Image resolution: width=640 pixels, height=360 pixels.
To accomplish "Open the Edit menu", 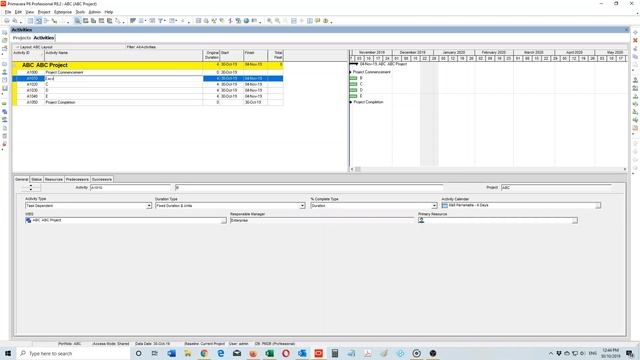I will (18, 12).
